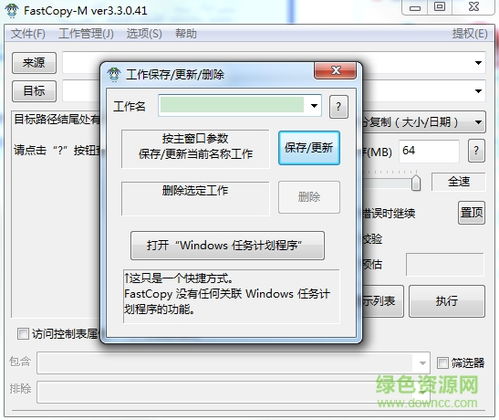Image resolution: width=499 pixels, height=420 pixels.
Task: Open the job name help question mark button
Action: pos(339,107)
